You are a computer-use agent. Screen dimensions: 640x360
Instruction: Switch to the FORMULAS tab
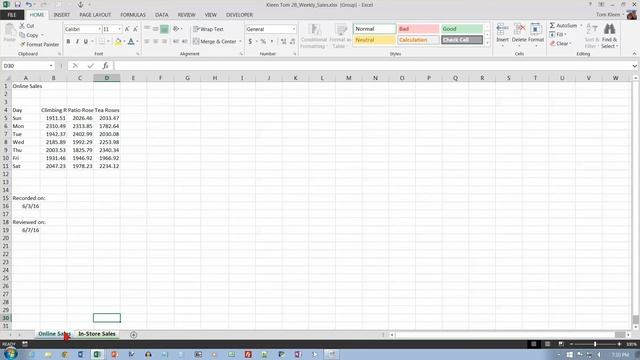click(133, 15)
